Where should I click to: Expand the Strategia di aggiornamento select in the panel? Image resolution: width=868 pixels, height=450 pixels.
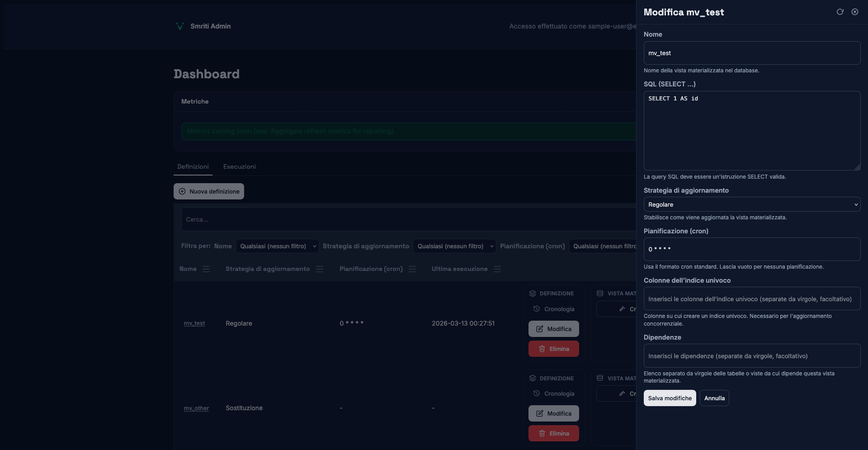(751, 204)
